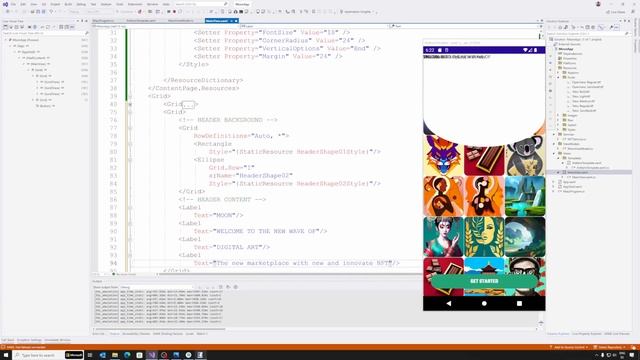Screen dimensions: 640x360
Task: Tap the dragon mask artwork thumbnail
Action: pyautogui.click(x=443, y=155)
